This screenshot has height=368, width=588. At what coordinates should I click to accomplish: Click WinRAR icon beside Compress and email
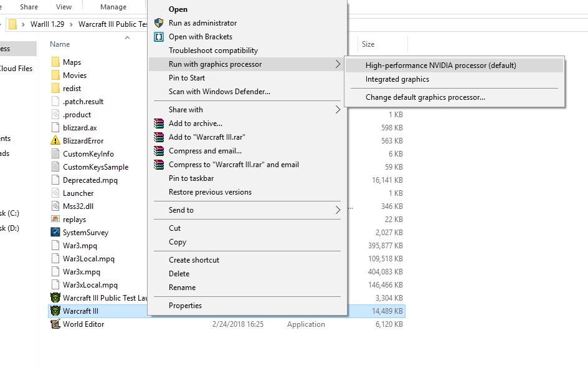point(159,150)
